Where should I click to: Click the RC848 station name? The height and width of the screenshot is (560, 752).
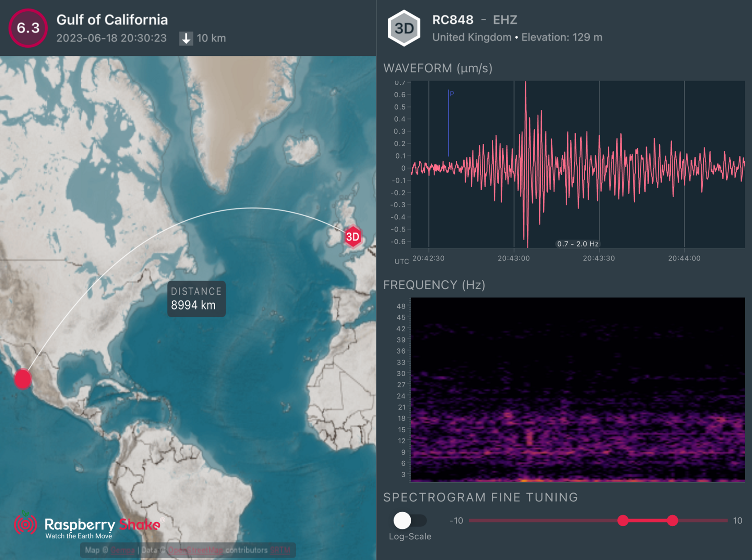click(x=453, y=20)
